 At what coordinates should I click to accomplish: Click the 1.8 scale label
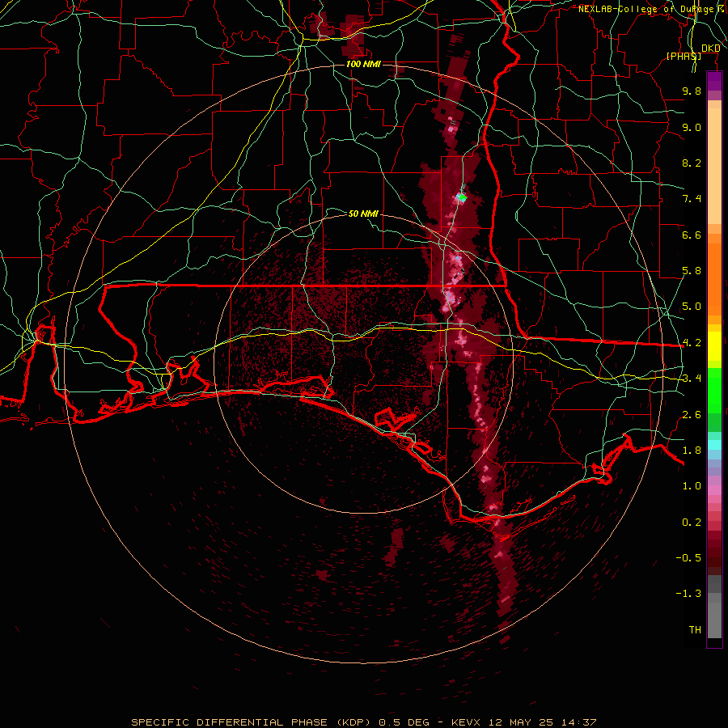point(692,451)
